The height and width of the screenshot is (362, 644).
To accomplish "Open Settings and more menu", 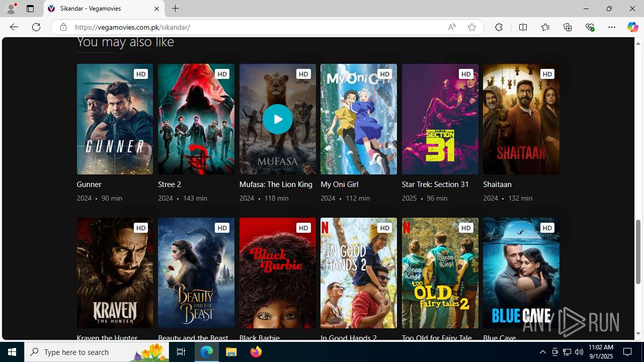I will 612,27.
